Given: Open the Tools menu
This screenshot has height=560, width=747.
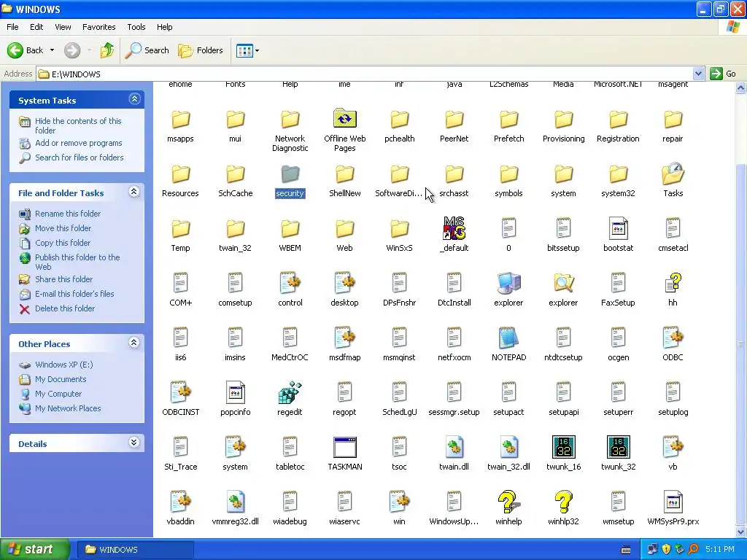Looking at the screenshot, I should (136, 27).
